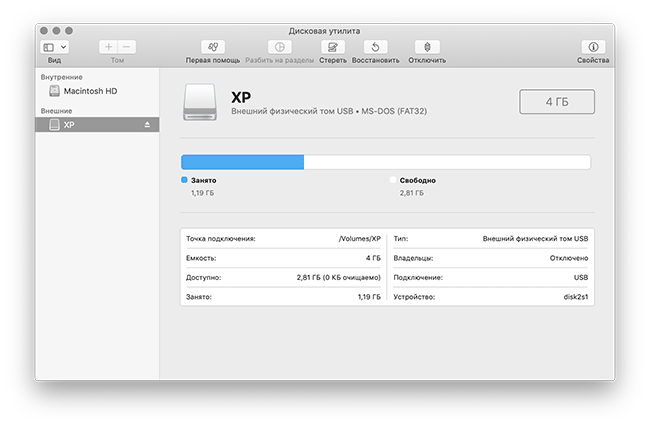Select the XP volume in sidebar
Screen dimensions: 650x427
point(97,124)
